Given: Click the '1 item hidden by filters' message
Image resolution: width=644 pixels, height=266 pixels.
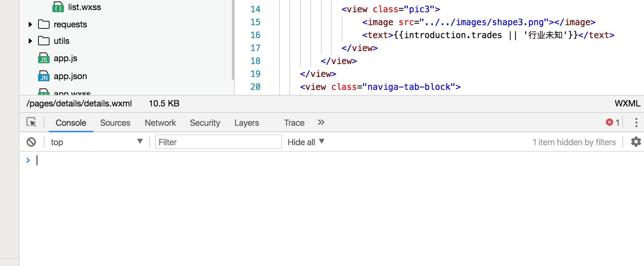Looking at the screenshot, I should click(x=574, y=142).
